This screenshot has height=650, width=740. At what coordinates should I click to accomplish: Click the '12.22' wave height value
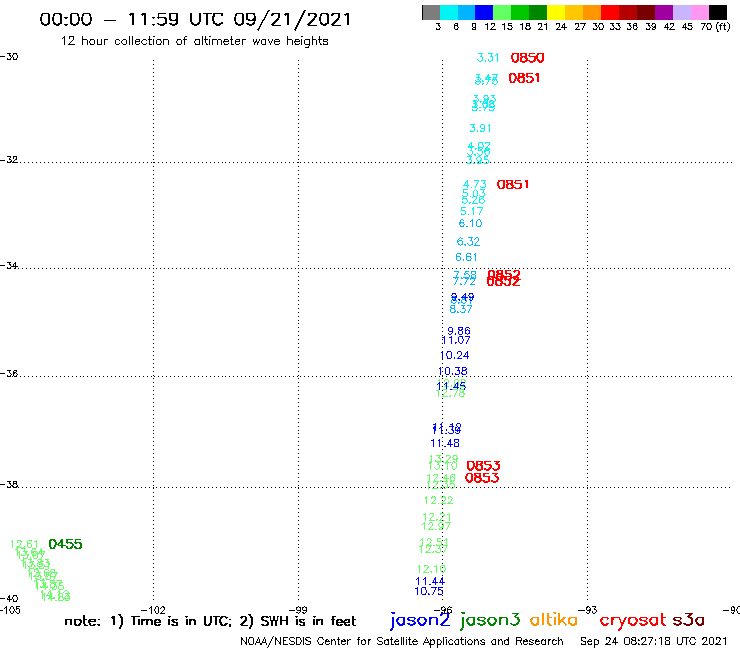438,500
